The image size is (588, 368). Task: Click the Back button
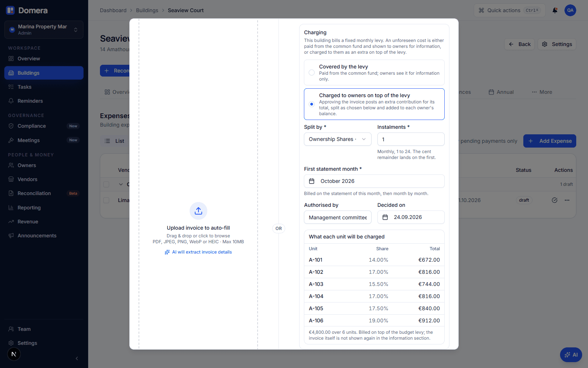coord(519,44)
